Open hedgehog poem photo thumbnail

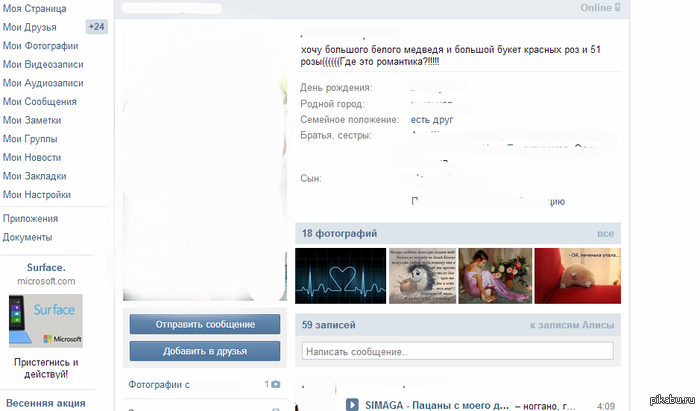423,276
